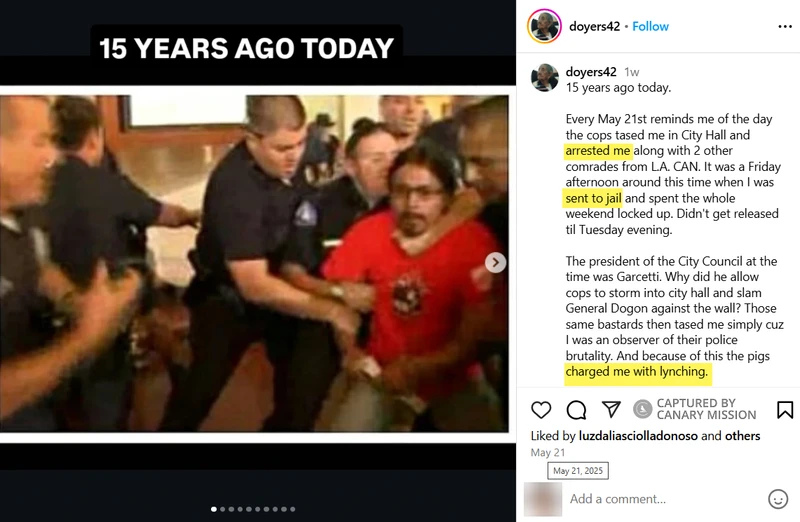Open emoji picker smiley icon

778,499
